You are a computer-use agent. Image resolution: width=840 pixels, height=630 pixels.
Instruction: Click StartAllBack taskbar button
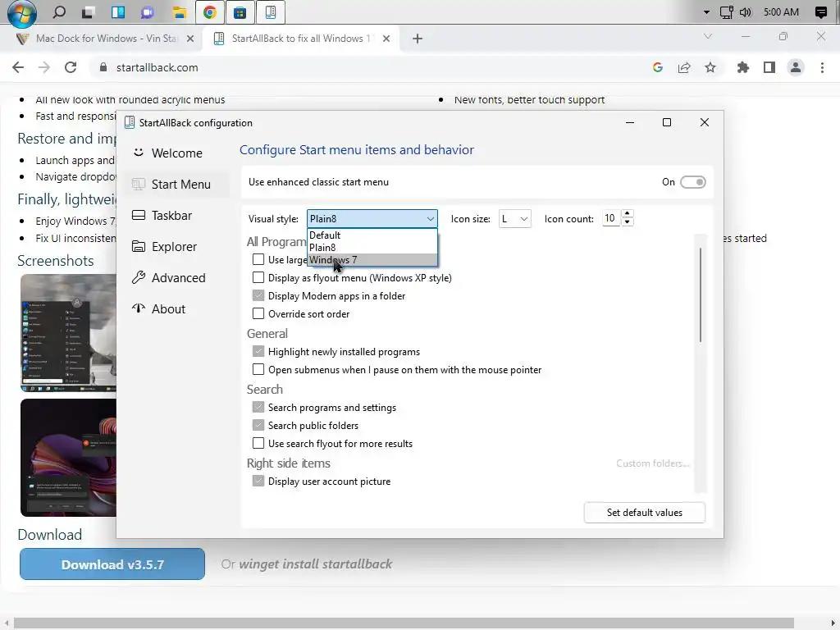pyautogui.click(x=271, y=11)
